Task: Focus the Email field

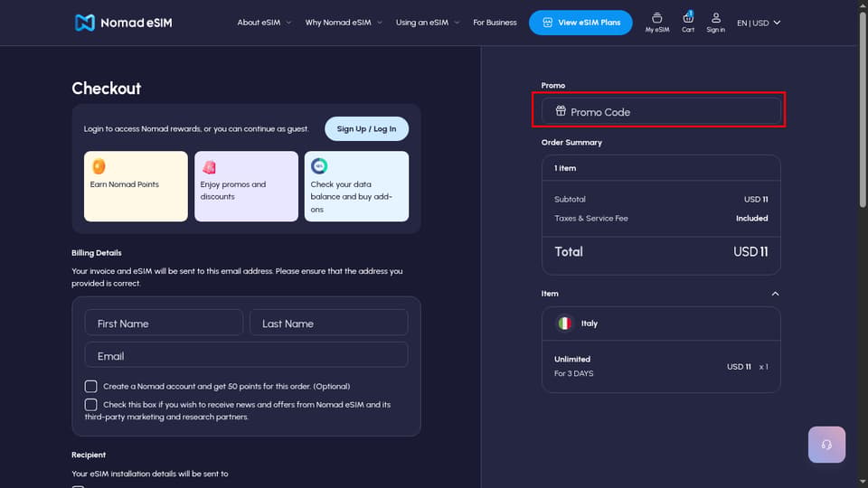Action: [x=246, y=355]
